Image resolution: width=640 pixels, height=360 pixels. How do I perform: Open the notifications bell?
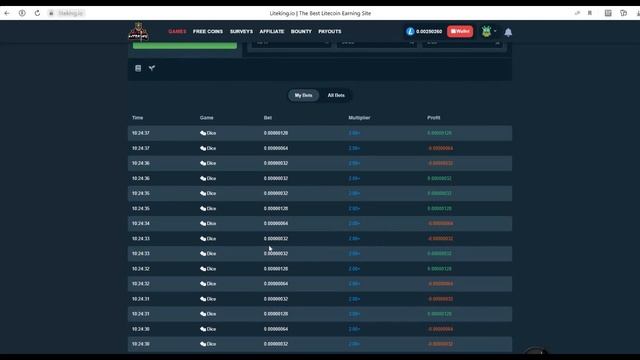click(x=508, y=32)
